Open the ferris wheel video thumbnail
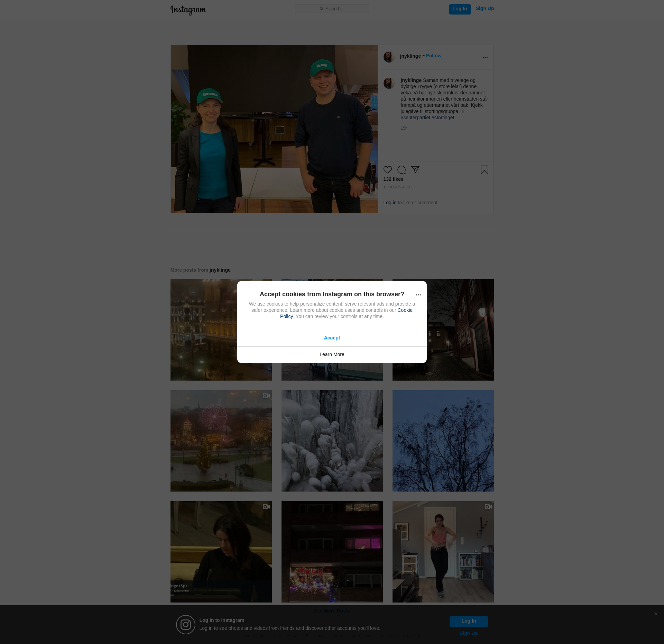The width and height of the screenshot is (664, 644). [221, 441]
